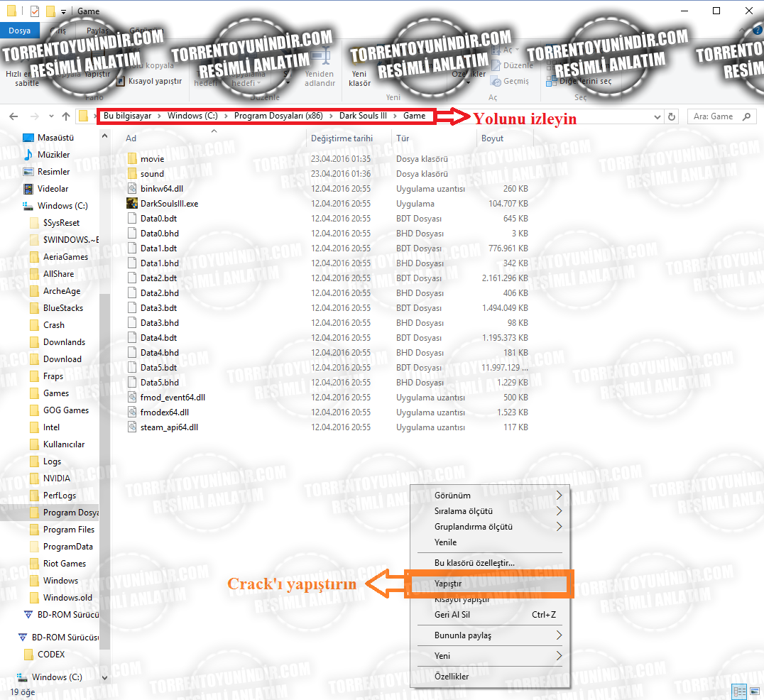This screenshot has width=764, height=700.
Task: Select the steam_api64.dll file icon
Action: [132, 427]
